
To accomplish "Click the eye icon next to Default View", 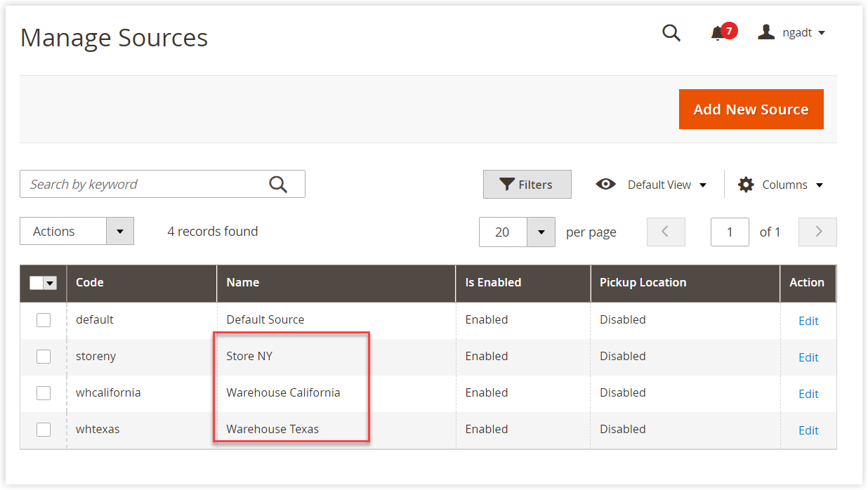I will [605, 184].
